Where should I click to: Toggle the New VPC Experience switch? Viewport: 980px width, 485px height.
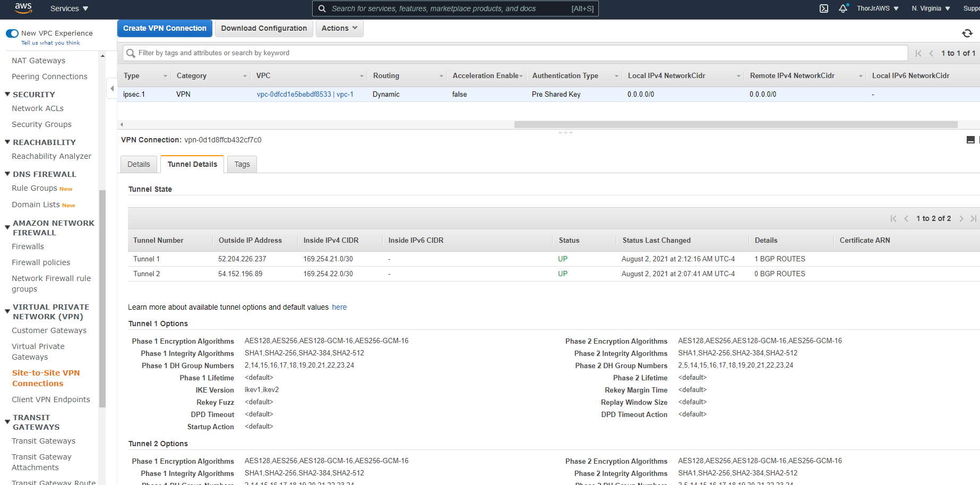point(12,33)
